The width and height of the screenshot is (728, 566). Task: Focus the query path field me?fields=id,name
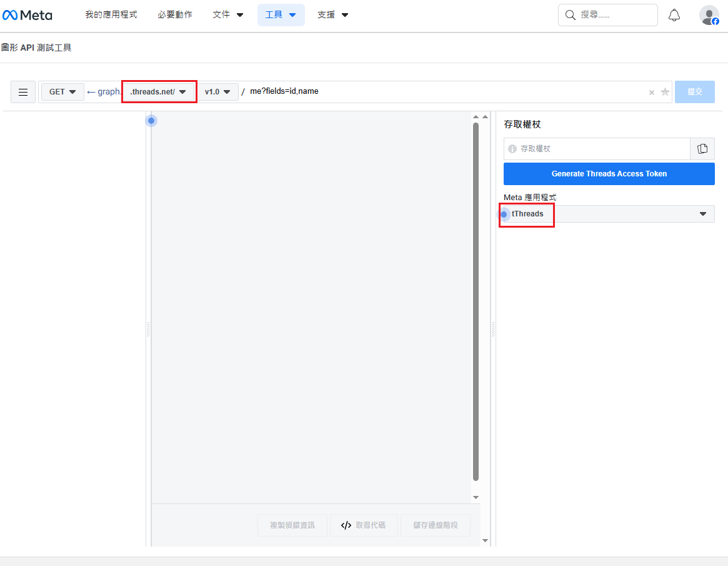(x=446, y=91)
